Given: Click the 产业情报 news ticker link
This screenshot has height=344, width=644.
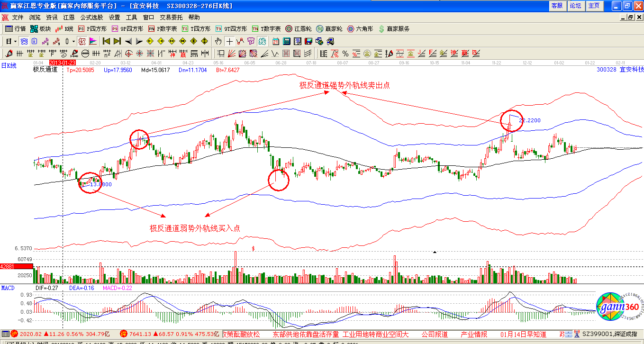Looking at the screenshot, I should pyautogui.click(x=474, y=334).
